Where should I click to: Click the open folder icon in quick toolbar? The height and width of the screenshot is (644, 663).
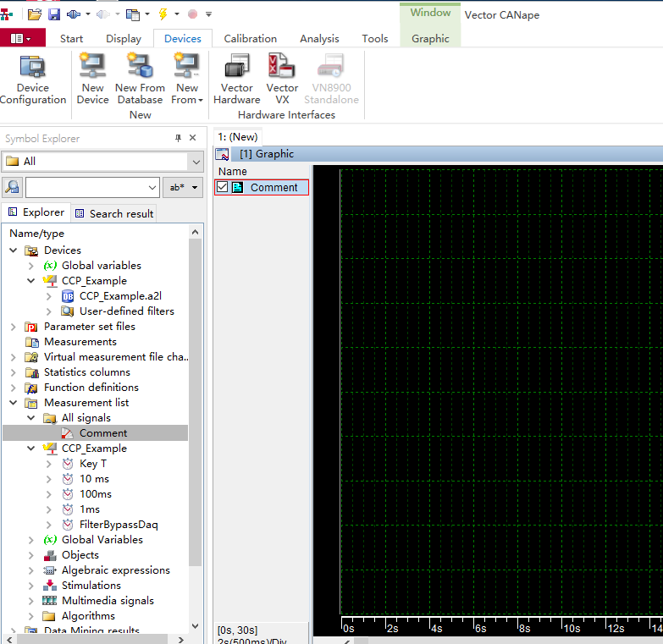[x=34, y=14]
